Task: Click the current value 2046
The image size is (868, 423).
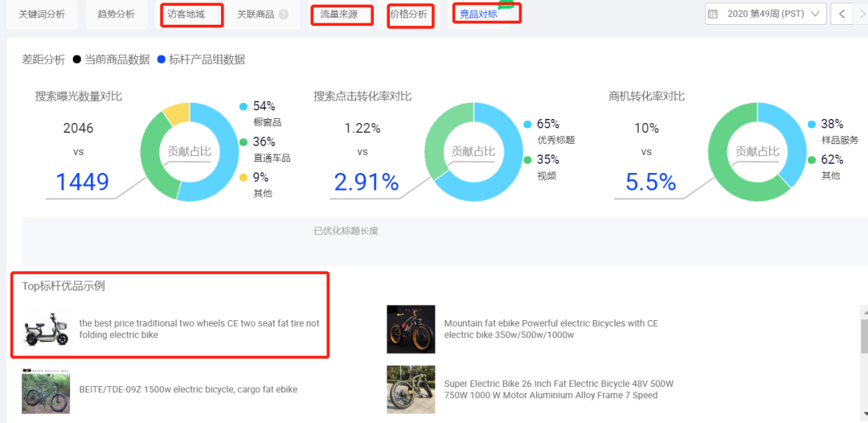Action: point(78,129)
